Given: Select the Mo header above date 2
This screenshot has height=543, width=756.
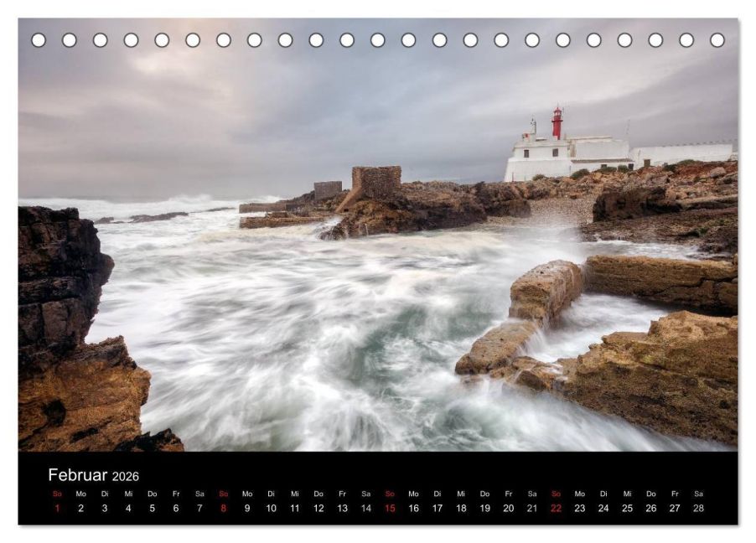Looking at the screenshot, I should [x=80, y=494].
